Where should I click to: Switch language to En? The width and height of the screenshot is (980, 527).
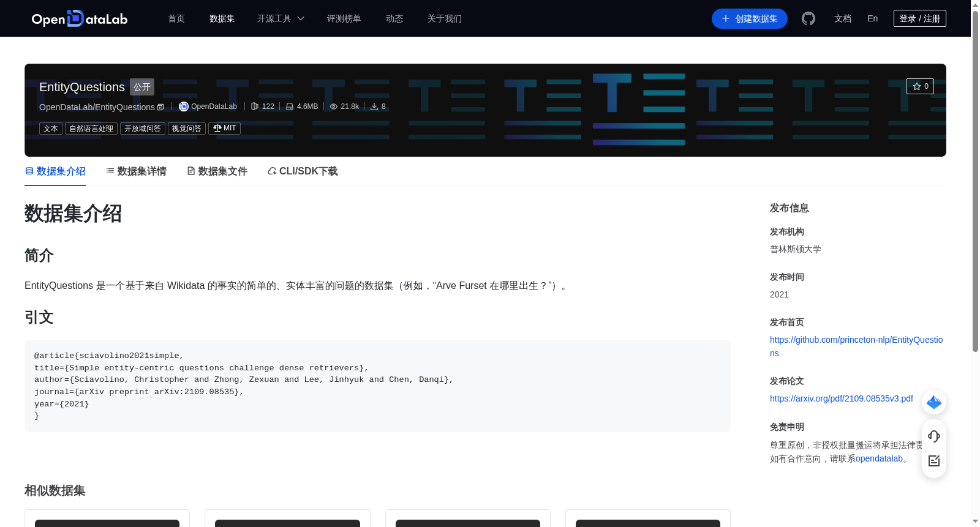pos(872,18)
